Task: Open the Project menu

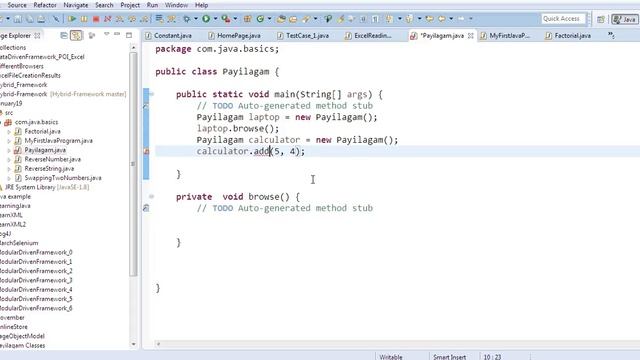Action: [130, 5]
